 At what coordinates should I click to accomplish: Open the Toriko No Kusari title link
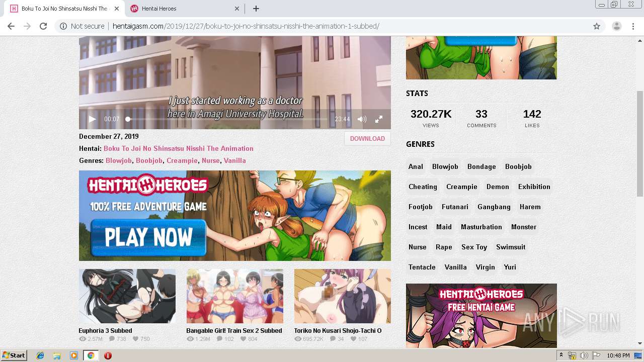coord(338,331)
